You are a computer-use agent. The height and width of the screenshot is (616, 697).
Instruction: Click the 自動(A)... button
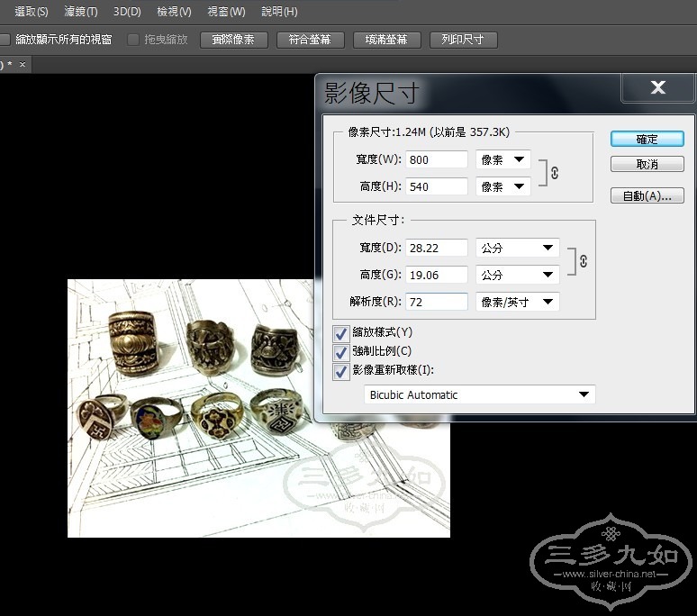coord(647,195)
